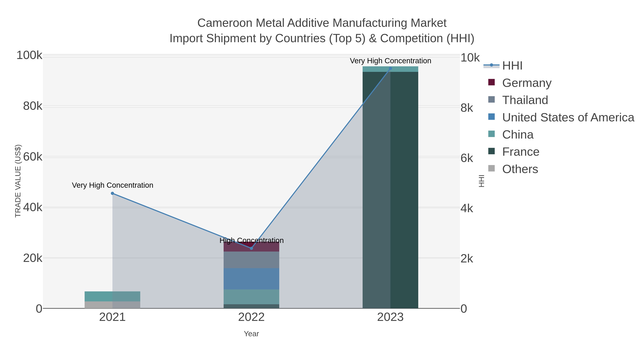Click the 6k right axis tick
The height and width of the screenshot is (362, 644).
[467, 158]
